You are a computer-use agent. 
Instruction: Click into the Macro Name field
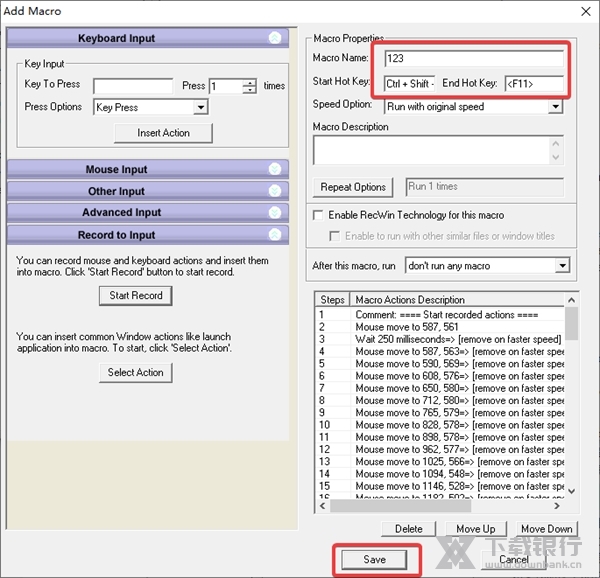pyautogui.click(x=465, y=59)
